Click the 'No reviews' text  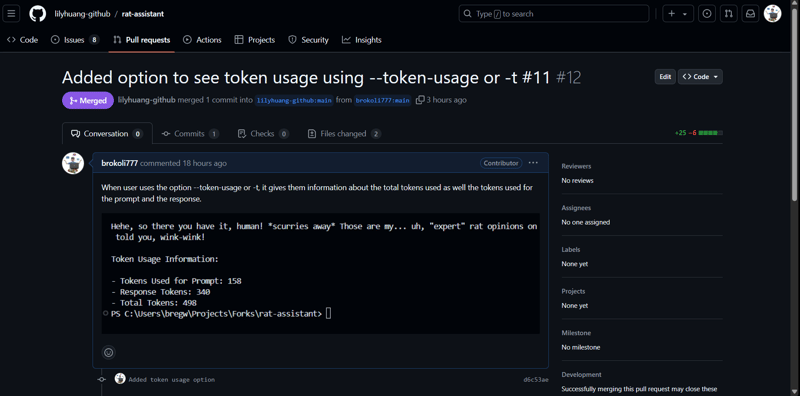point(577,180)
